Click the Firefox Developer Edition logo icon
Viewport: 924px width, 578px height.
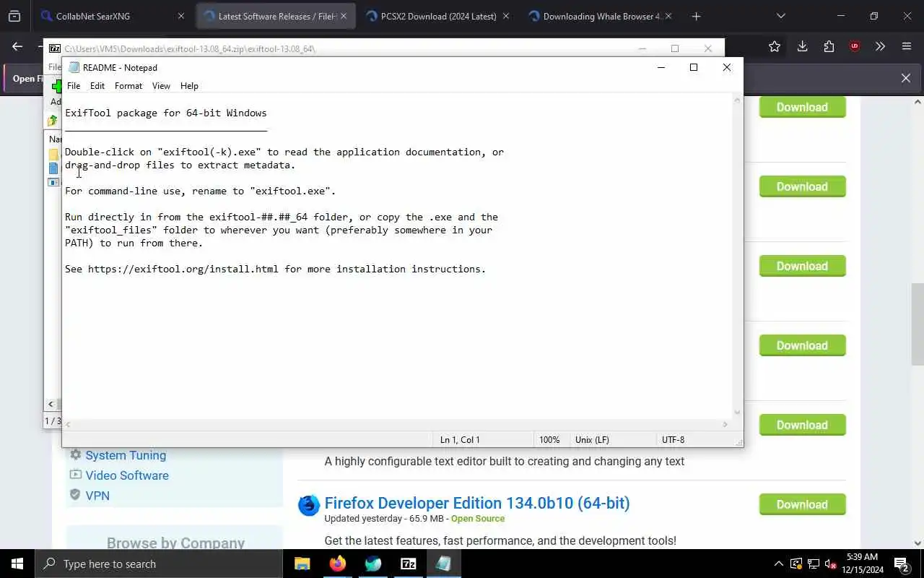[309, 505]
